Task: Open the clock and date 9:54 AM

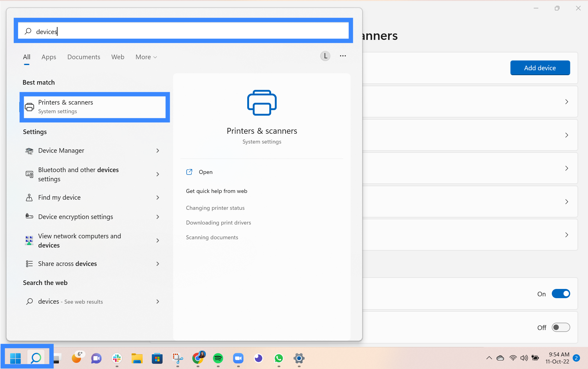Action: click(557, 358)
